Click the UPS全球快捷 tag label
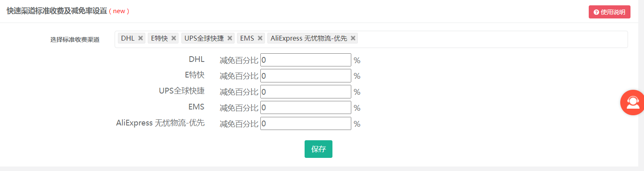 (204, 38)
